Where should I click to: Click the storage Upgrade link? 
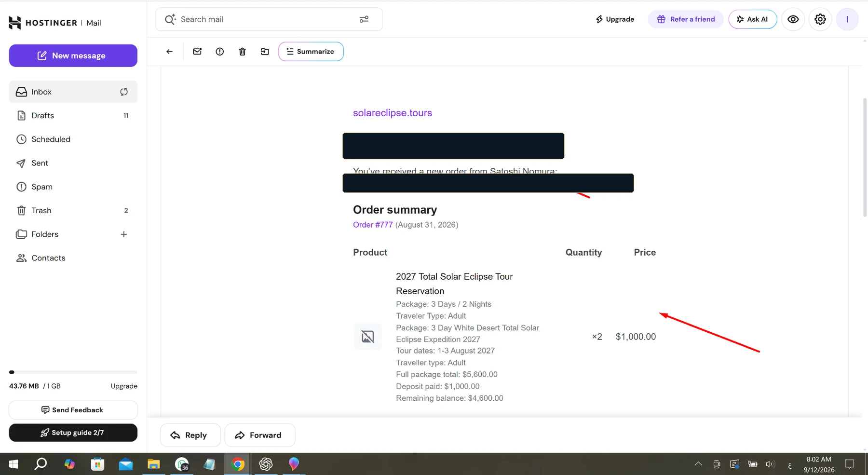(x=124, y=386)
